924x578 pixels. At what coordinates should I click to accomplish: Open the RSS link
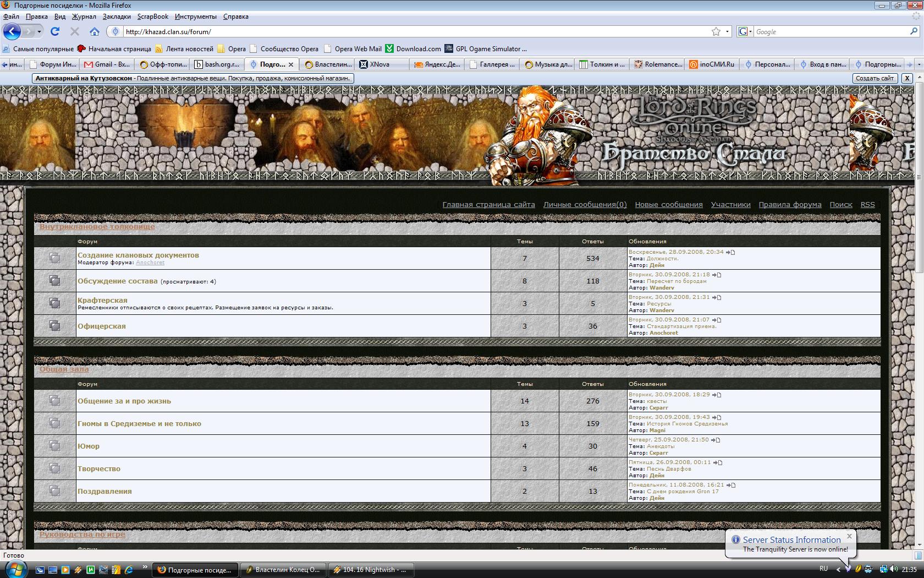(x=867, y=204)
